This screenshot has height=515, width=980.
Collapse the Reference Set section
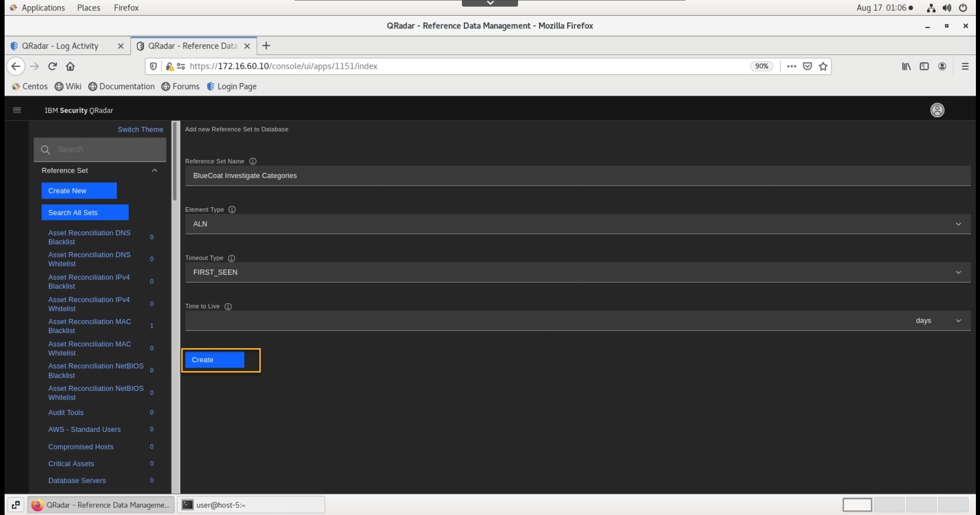point(155,170)
